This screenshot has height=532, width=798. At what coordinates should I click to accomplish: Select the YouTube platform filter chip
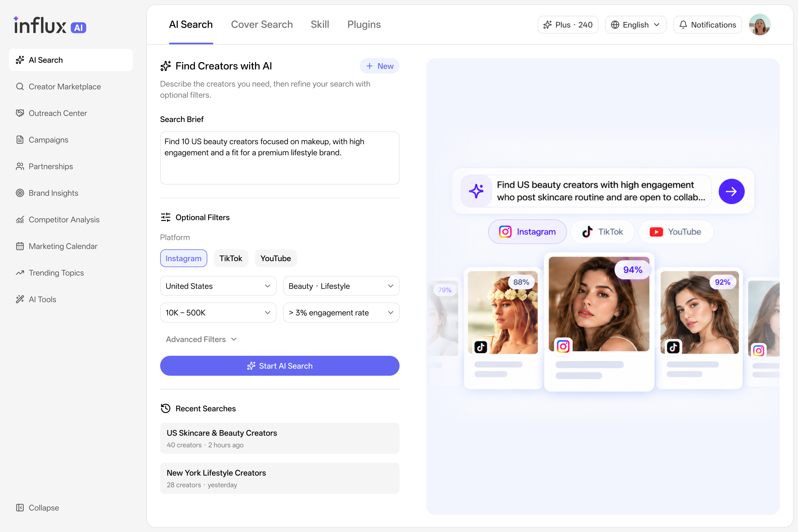click(x=275, y=258)
